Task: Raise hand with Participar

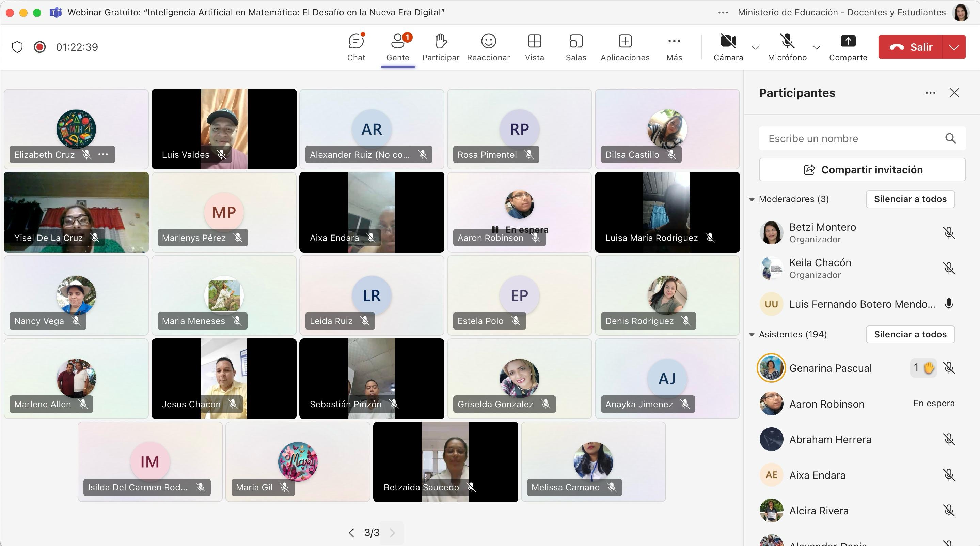Action: 441,47
